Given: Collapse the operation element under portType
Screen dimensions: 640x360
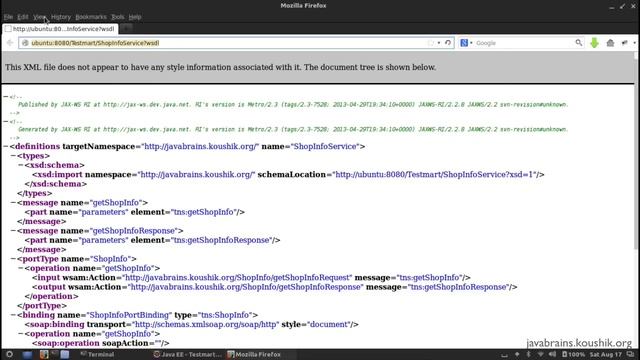Looking at the screenshot, I should click(x=20, y=268).
